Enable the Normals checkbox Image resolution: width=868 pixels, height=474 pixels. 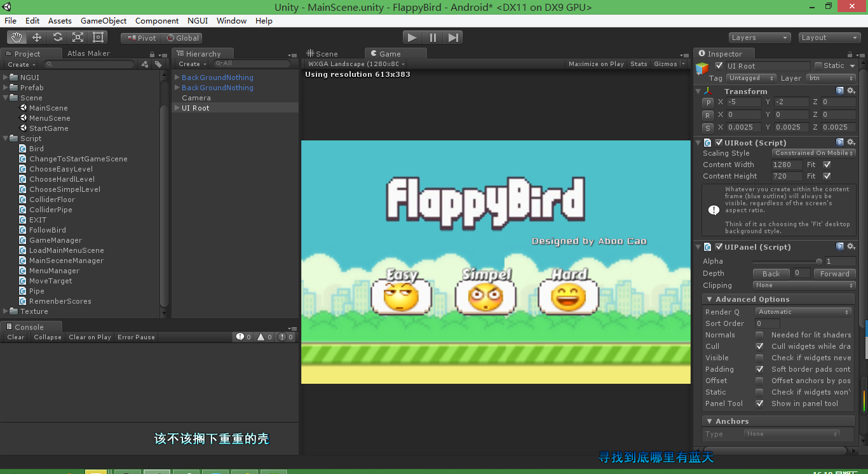[759, 335]
